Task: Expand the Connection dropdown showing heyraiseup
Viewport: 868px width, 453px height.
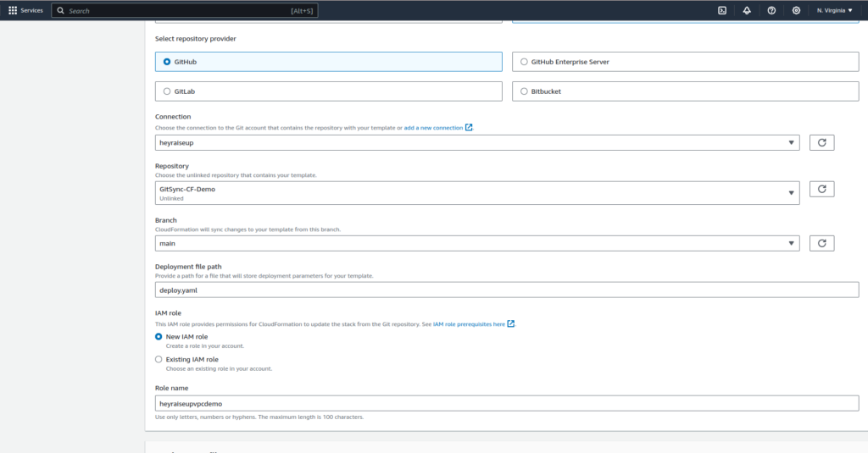Action: coord(476,142)
